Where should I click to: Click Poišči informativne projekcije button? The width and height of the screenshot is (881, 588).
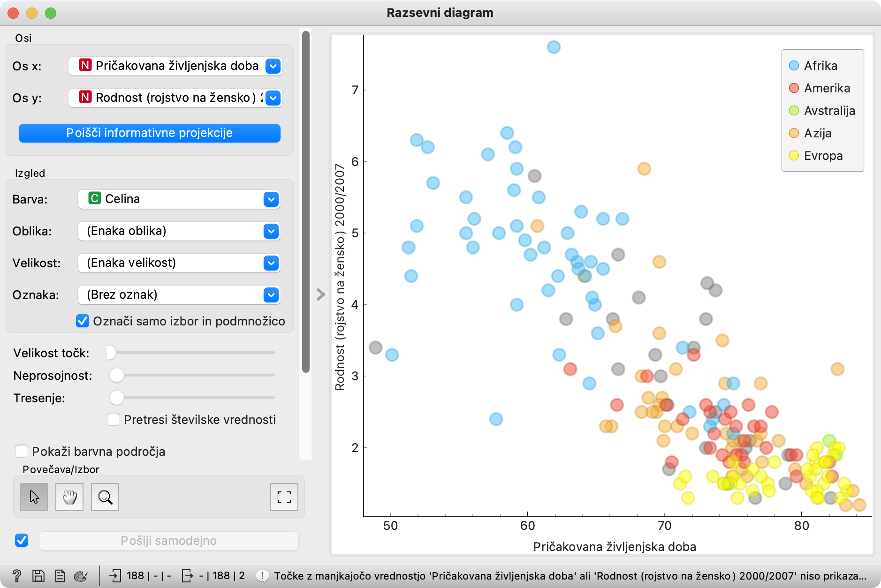pyautogui.click(x=150, y=133)
